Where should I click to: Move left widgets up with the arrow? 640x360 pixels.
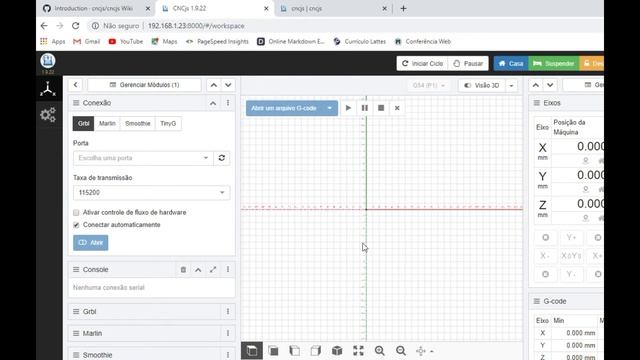[213, 85]
